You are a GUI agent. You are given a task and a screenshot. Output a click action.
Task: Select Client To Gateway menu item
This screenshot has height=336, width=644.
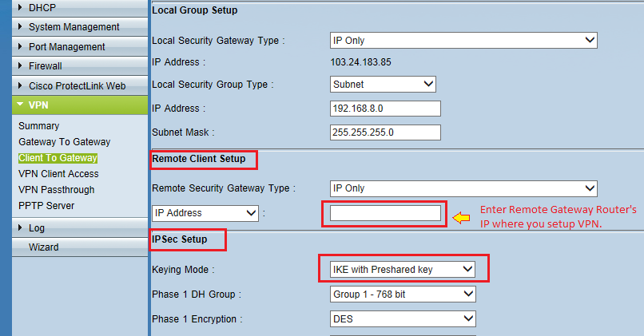coord(58,158)
